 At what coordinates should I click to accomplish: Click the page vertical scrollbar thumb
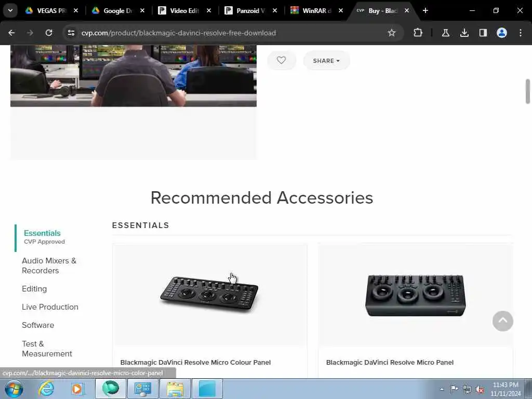(528, 91)
